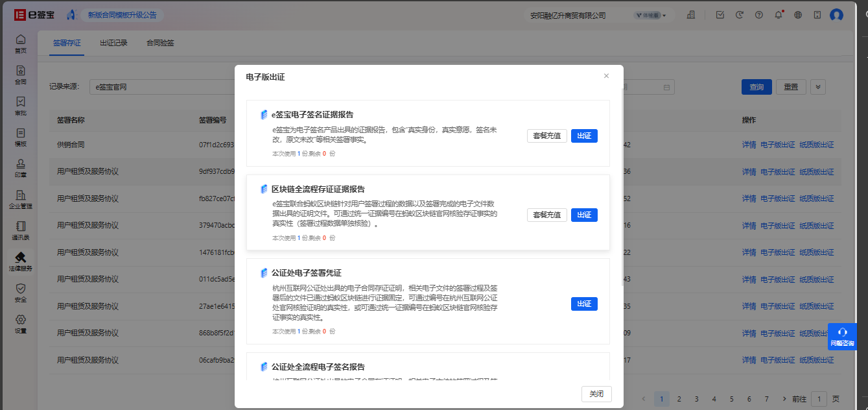Open the 通讯录 sidebar icon
This screenshot has height=410, width=868.
tap(21, 230)
